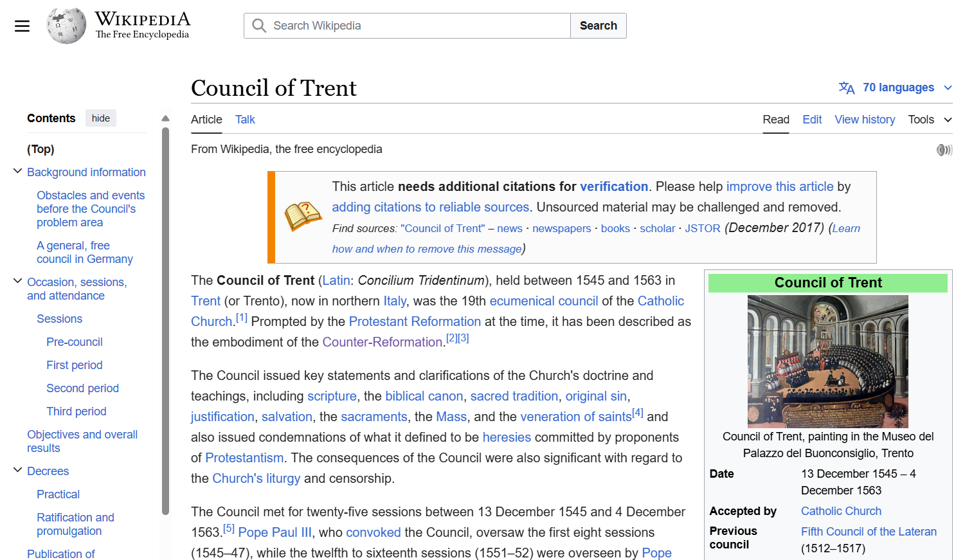This screenshot has height=560, width=974.
Task: Go to Second period section
Action: [x=82, y=388]
